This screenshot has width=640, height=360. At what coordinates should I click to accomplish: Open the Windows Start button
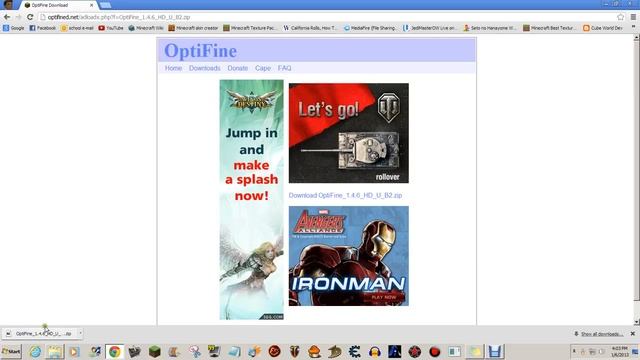(11, 351)
